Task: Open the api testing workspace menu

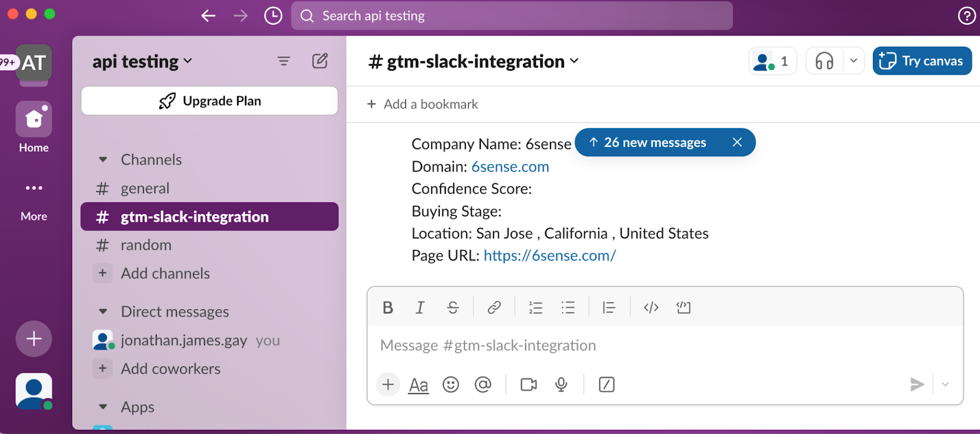Action: [x=142, y=61]
